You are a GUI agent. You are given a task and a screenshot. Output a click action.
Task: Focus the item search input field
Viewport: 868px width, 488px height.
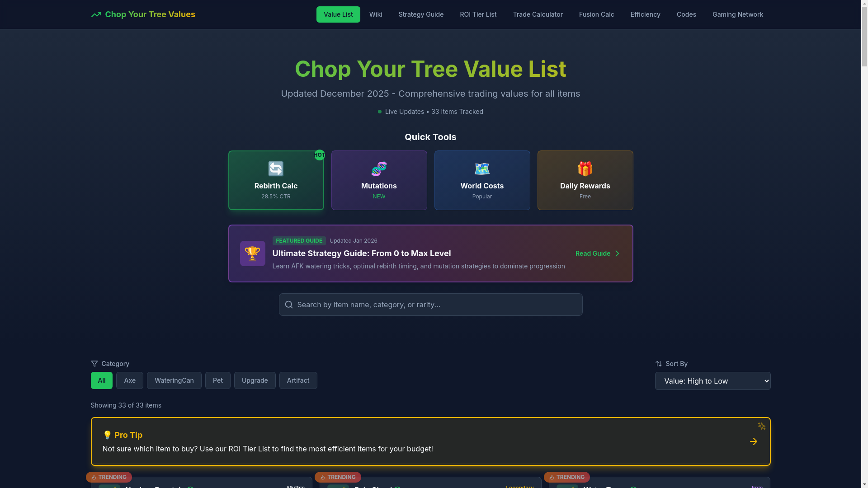point(431,305)
